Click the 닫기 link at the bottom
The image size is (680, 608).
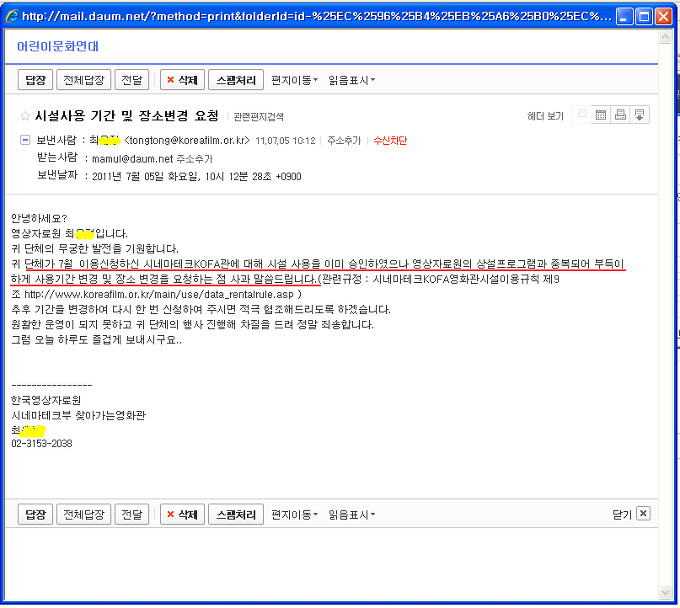click(621, 514)
